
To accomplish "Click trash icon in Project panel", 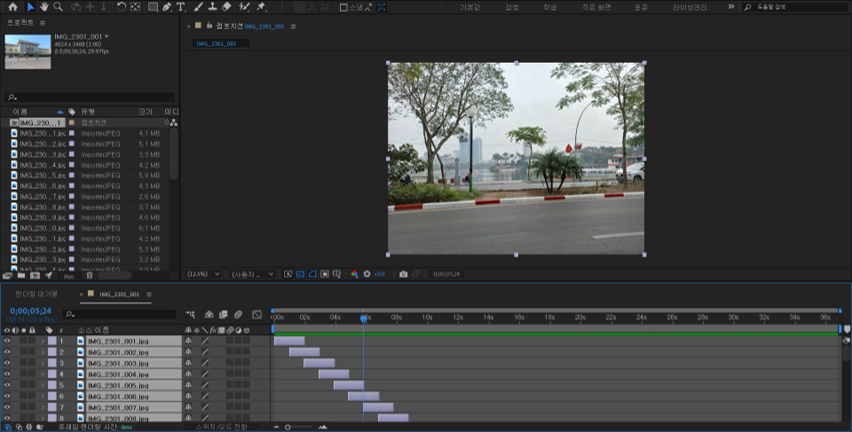I will pyautogui.click(x=90, y=276).
